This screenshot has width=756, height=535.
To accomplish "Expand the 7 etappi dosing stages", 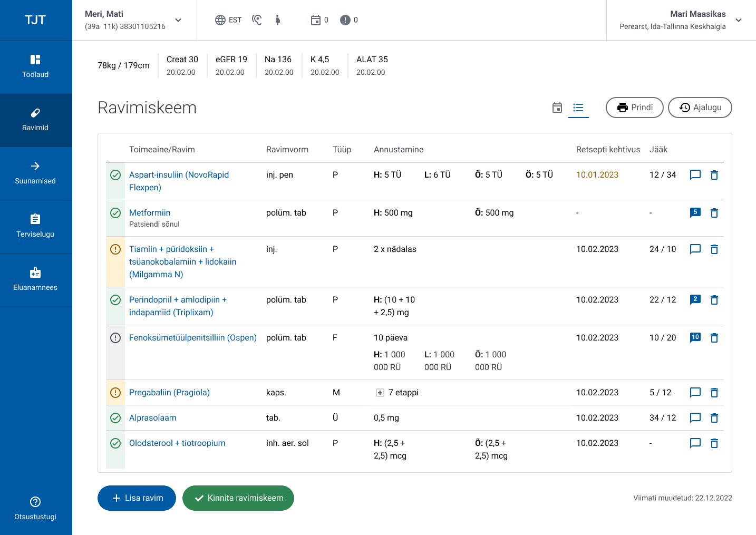I will 380,393.
